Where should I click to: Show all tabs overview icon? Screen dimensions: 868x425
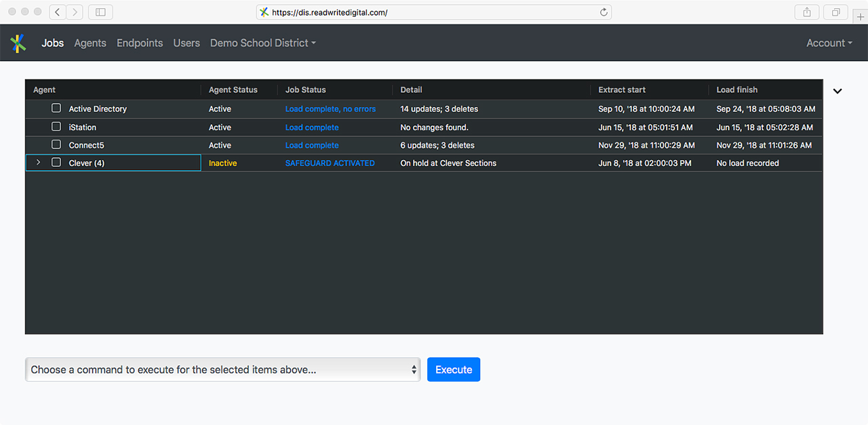[835, 12]
